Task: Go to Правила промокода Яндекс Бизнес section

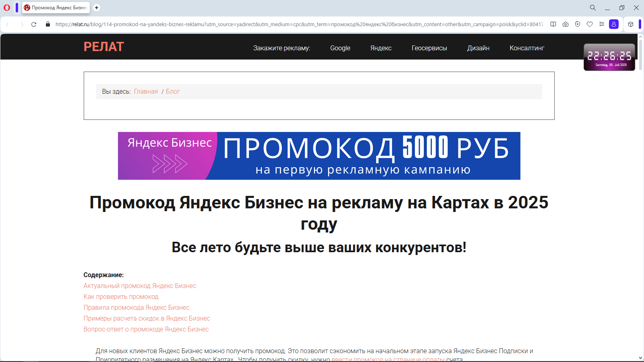Action: (136, 307)
